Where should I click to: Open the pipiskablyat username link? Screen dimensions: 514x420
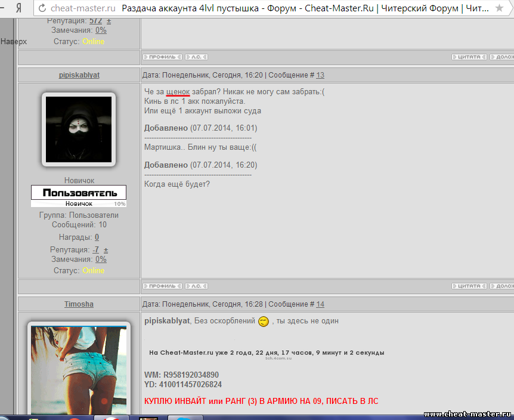click(79, 75)
